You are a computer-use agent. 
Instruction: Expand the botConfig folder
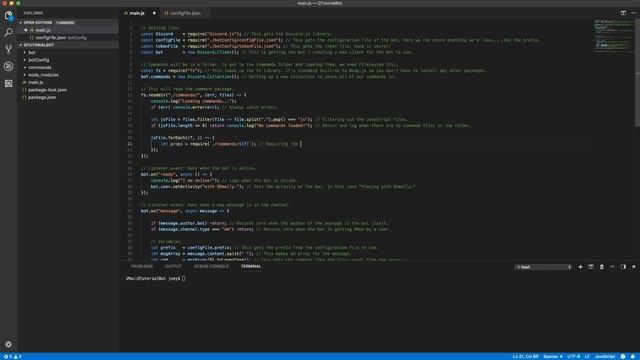coord(38,60)
